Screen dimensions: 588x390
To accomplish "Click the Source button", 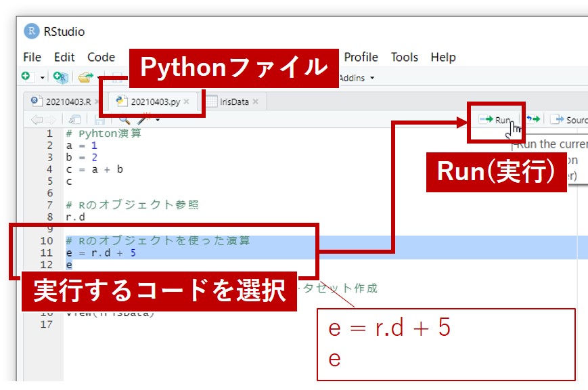I will pyautogui.click(x=568, y=120).
